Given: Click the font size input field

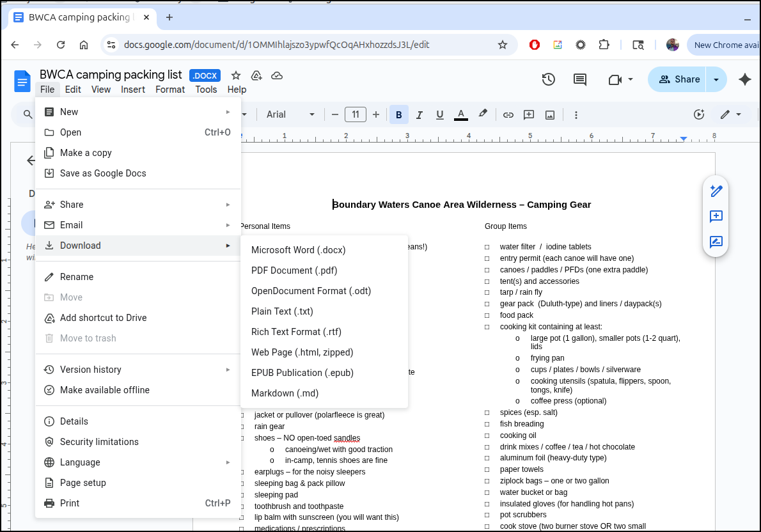Looking at the screenshot, I should (356, 114).
